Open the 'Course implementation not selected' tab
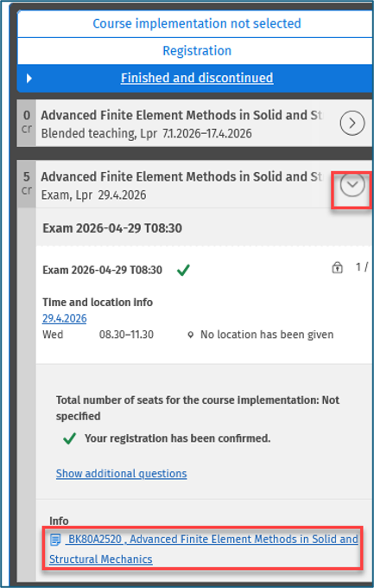Viewport: 374px width, 588px height. (x=197, y=23)
